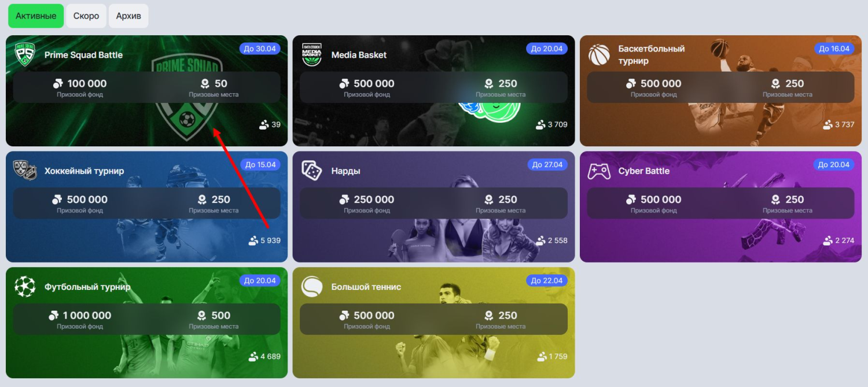Open the Хоккейный турнир title link
Image resolution: width=868 pixels, height=387 pixels.
(x=84, y=171)
